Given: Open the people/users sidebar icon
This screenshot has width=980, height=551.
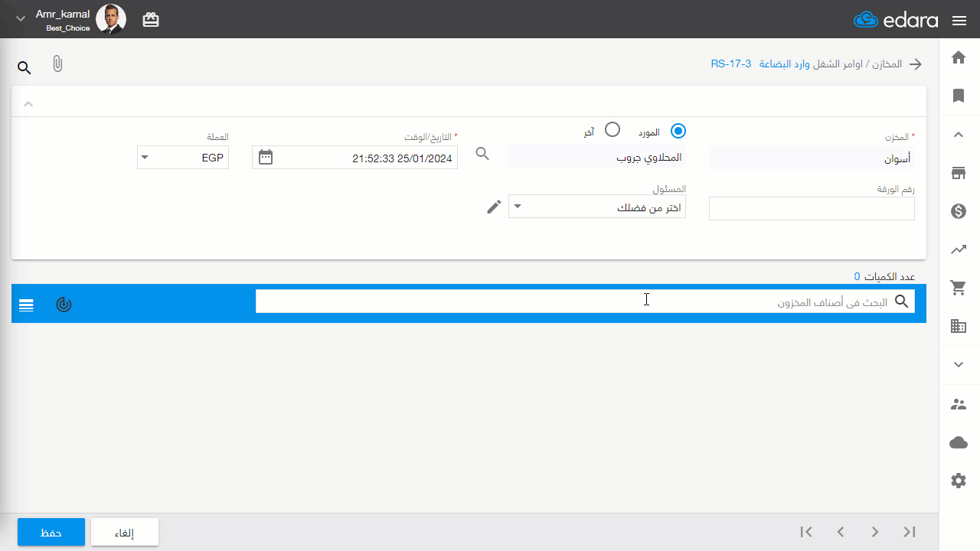Looking at the screenshot, I should [x=959, y=404].
